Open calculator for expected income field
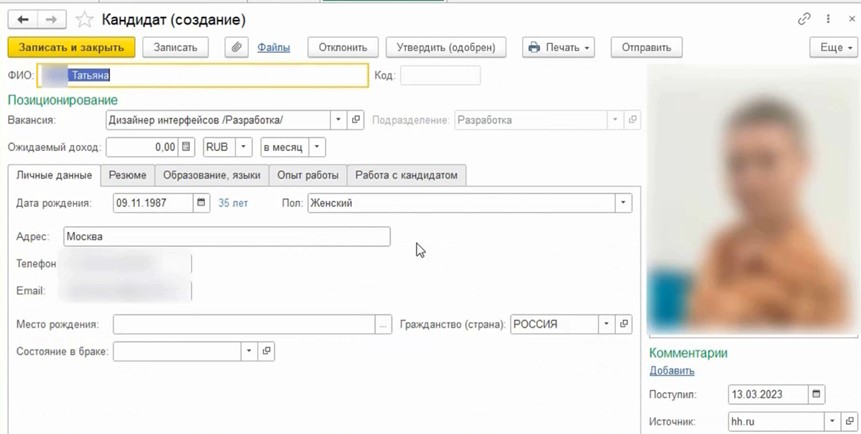 point(187,147)
